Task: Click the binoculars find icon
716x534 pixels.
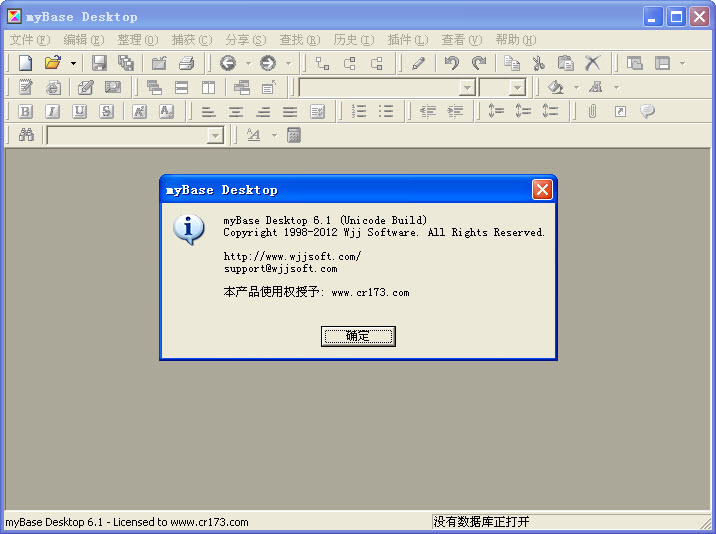Action: pos(26,135)
